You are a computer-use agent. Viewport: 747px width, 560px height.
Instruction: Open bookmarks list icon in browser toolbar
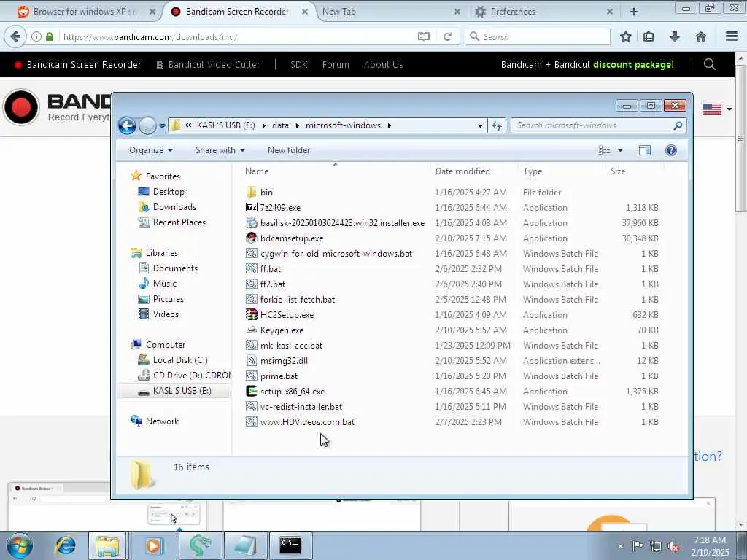click(649, 36)
